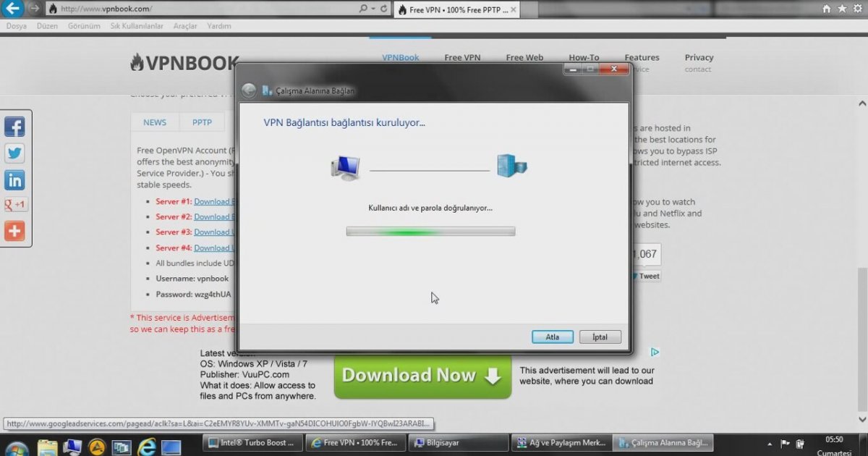Click the search magnifier in the address bar
868x456 pixels.
point(363,9)
